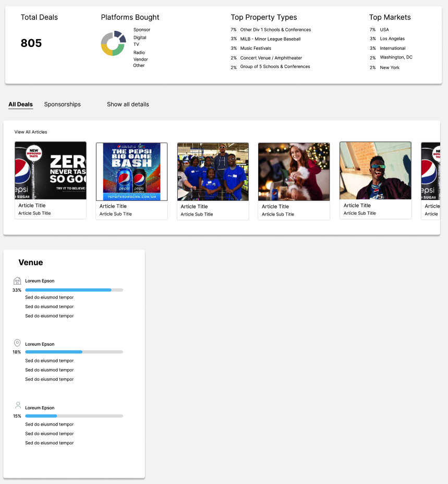Click Loreum Epson label above 33% bar

pyautogui.click(x=40, y=280)
